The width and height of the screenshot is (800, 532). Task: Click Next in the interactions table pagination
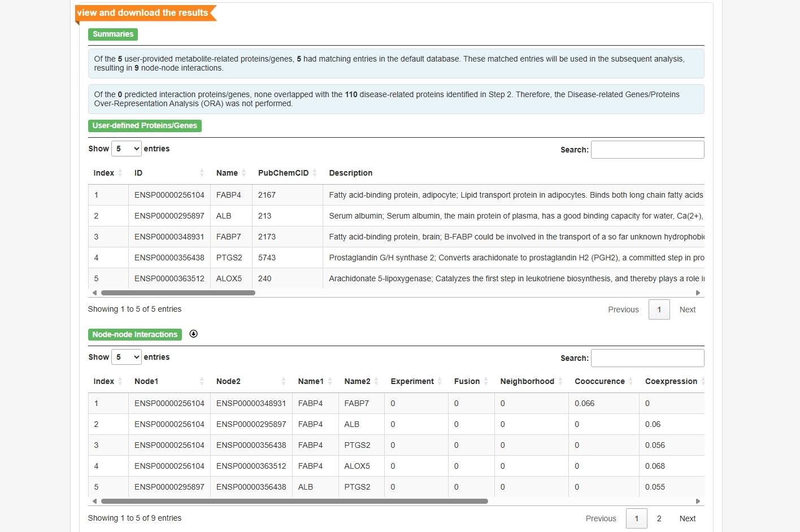click(x=688, y=518)
